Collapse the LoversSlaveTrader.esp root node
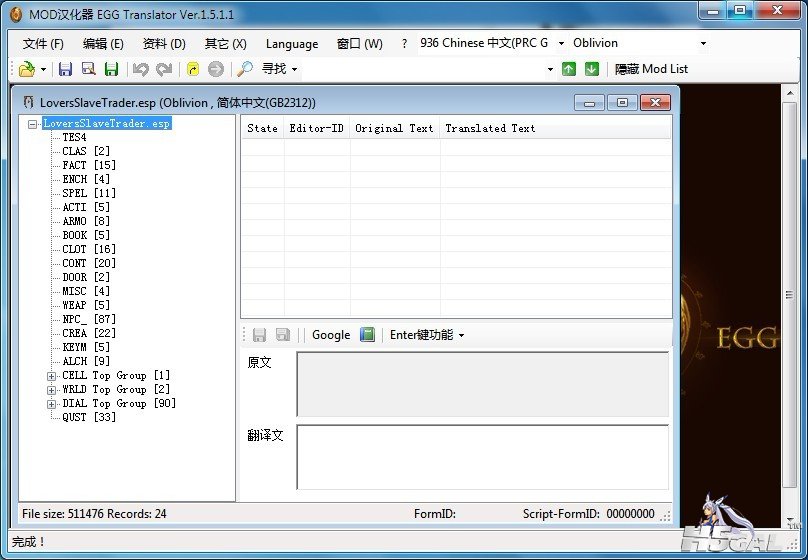The height and width of the screenshot is (560, 808). coord(33,124)
